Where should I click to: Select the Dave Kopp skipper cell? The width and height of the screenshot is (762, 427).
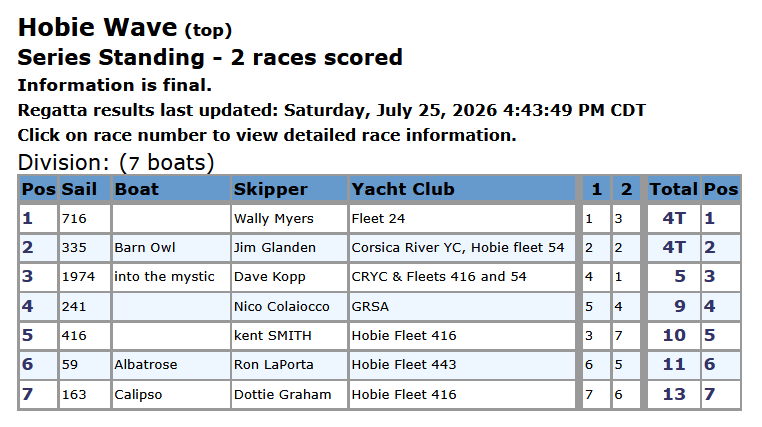click(289, 277)
